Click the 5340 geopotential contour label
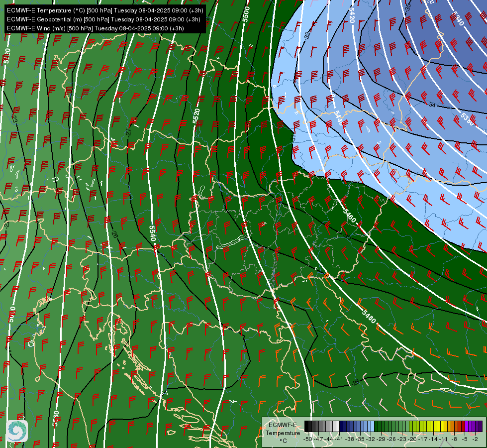Screen dimensions: 487x448 (x=458, y=18)
